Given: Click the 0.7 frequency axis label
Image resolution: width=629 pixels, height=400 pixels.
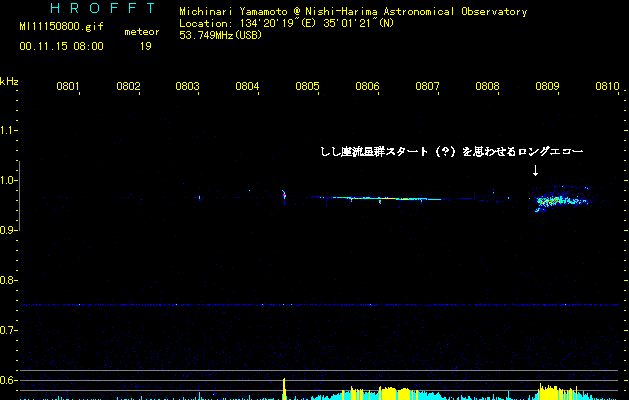Looking at the screenshot, I should point(9,330).
